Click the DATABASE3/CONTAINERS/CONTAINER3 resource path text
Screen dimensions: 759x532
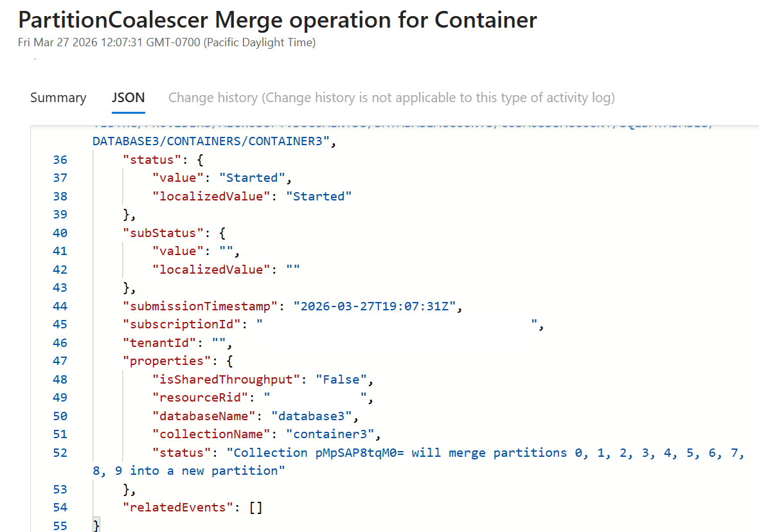coord(210,141)
